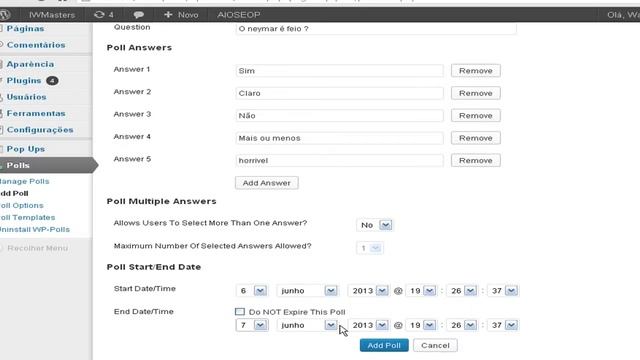
Task: Click the WordPress logo icon in admin bar
Action: pyautogui.click(x=4, y=15)
